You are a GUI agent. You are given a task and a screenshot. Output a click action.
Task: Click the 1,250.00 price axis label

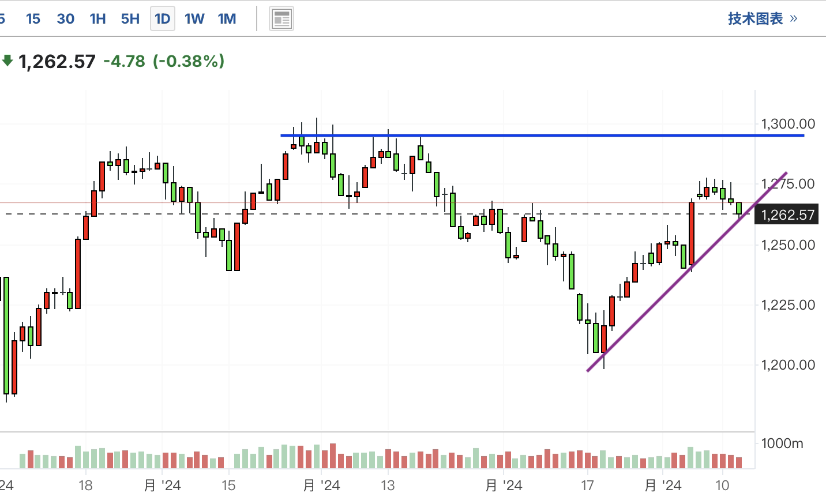pyautogui.click(x=788, y=245)
